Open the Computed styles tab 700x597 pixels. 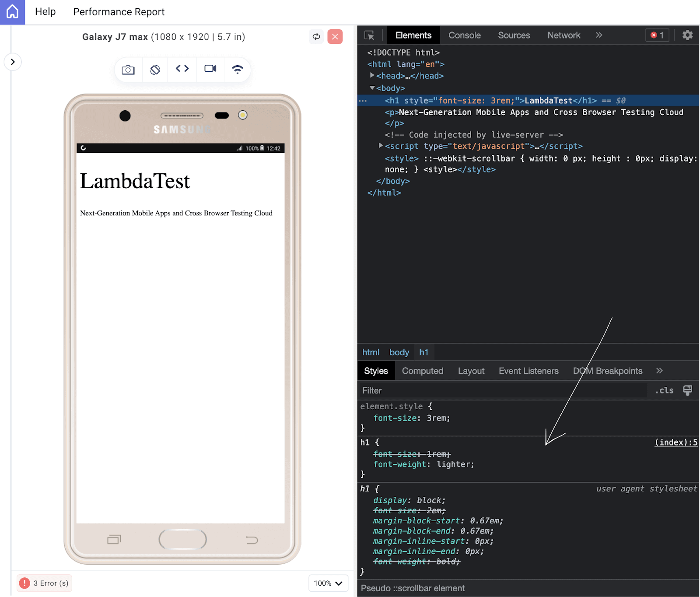[422, 371]
